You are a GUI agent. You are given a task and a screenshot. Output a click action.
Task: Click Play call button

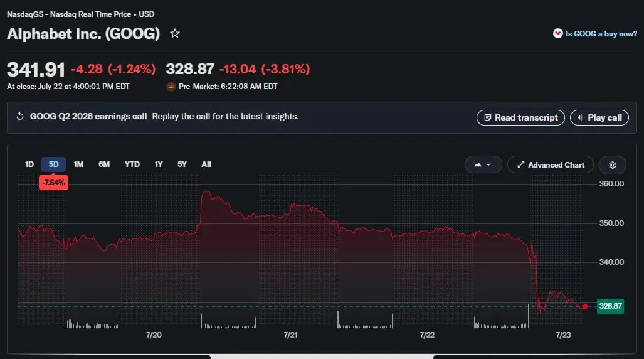(599, 117)
